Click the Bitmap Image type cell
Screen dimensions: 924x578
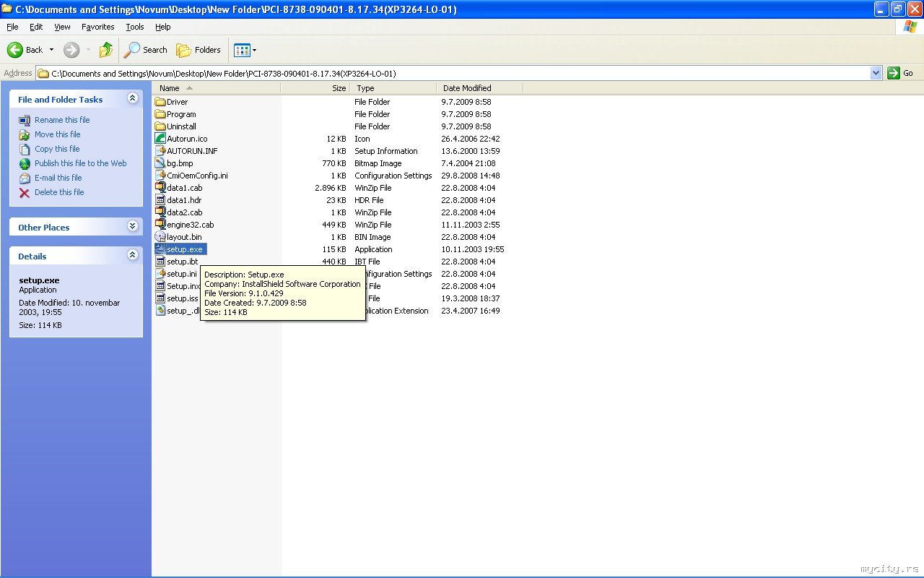tap(378, 163)
